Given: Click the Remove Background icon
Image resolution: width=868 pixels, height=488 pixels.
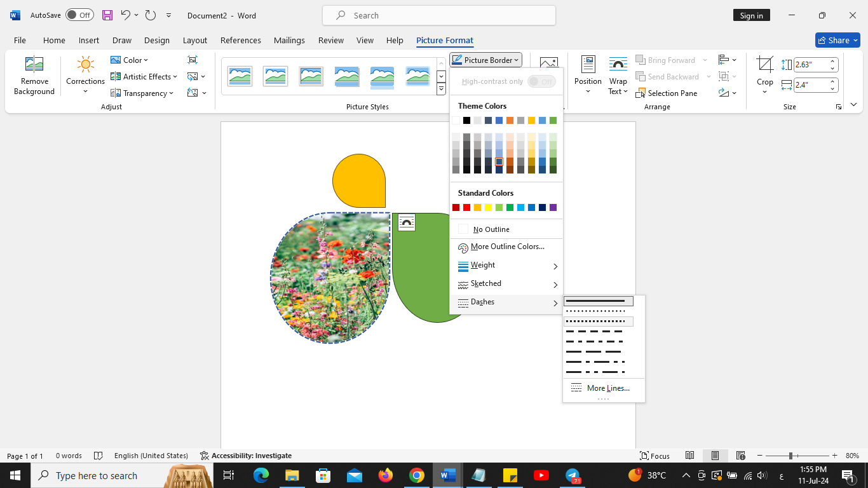Looking at the screenshot, I should (34, 64).
